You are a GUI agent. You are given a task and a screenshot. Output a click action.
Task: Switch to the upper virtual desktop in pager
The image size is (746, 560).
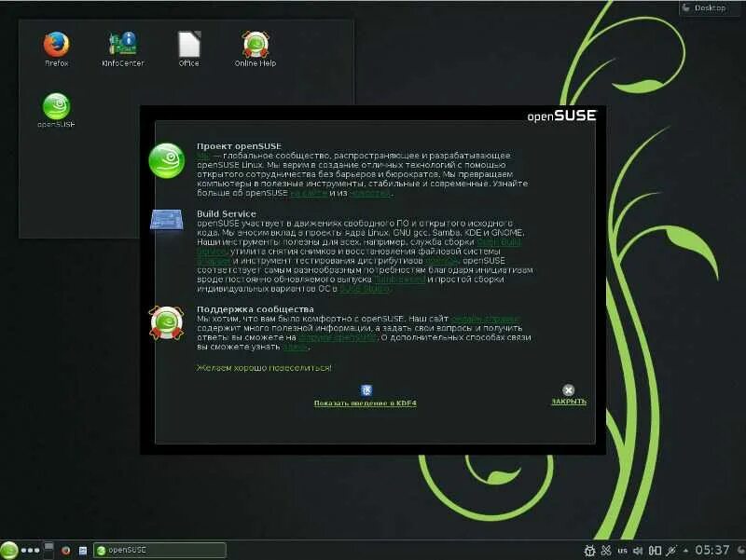coord(48,546)
